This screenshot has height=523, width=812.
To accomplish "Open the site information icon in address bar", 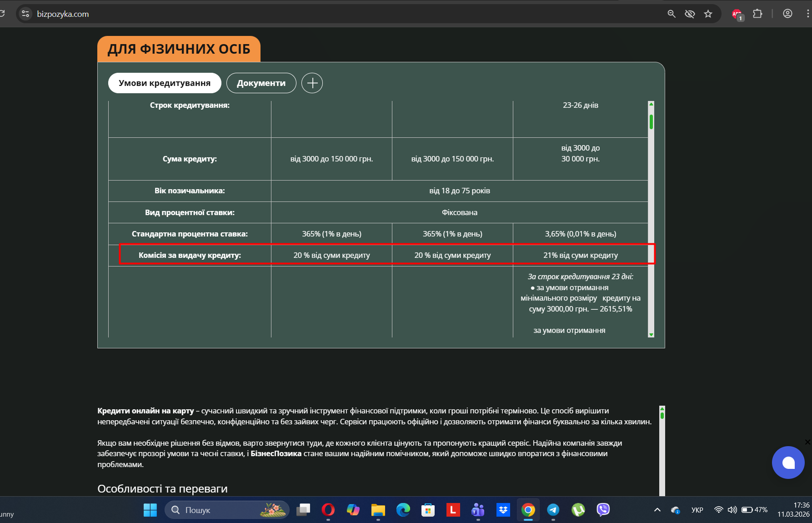I will [25, 14].
